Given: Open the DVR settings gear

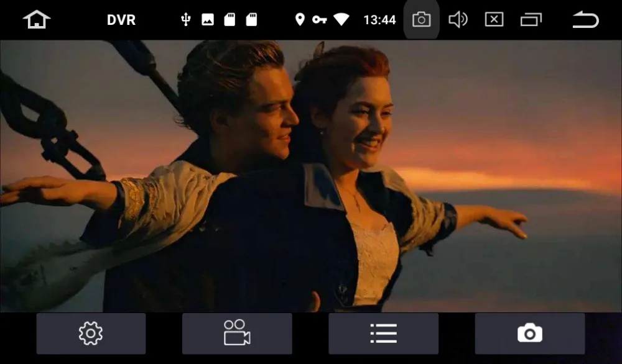Looking at the screenshot, I should click(x=91, y=333).
